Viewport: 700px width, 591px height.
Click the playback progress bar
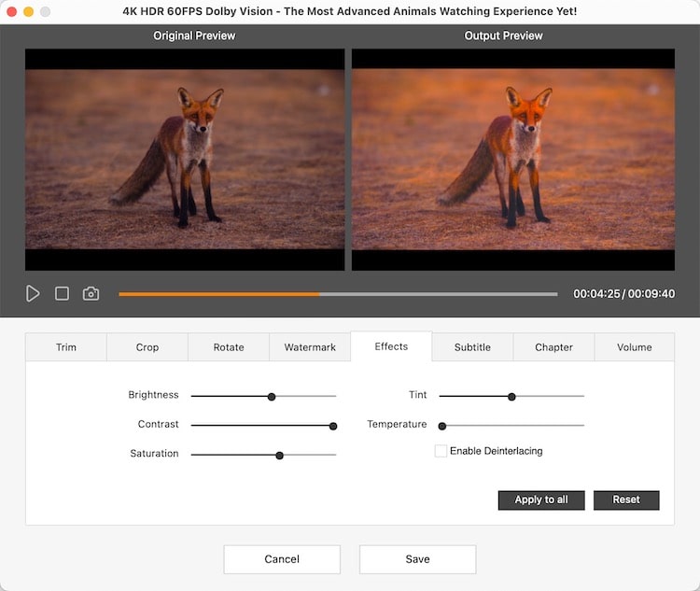pos(338,294)
